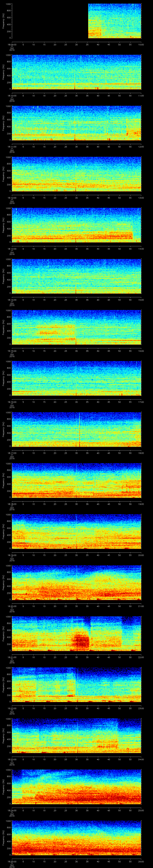Select the spectrogram panel starting at 18:14:00
The width and height of the screenshot is (153, 868).
coord(77,276)
